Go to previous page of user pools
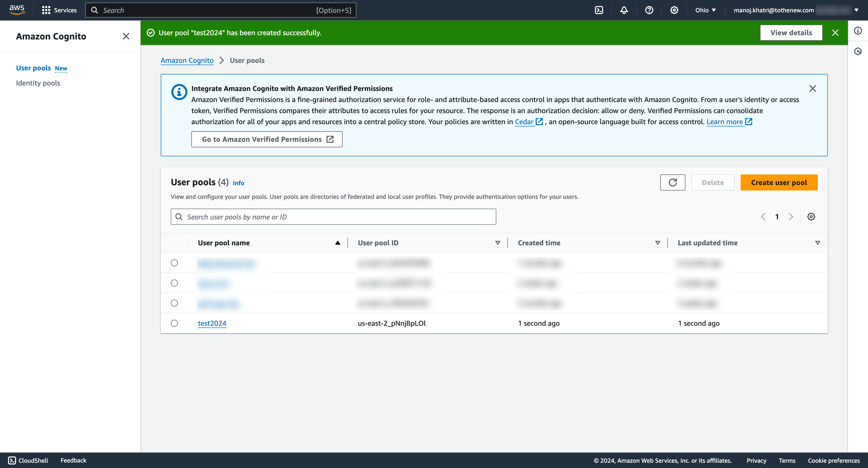The width and height of the screenshot is (868, 468). point(763,216)
